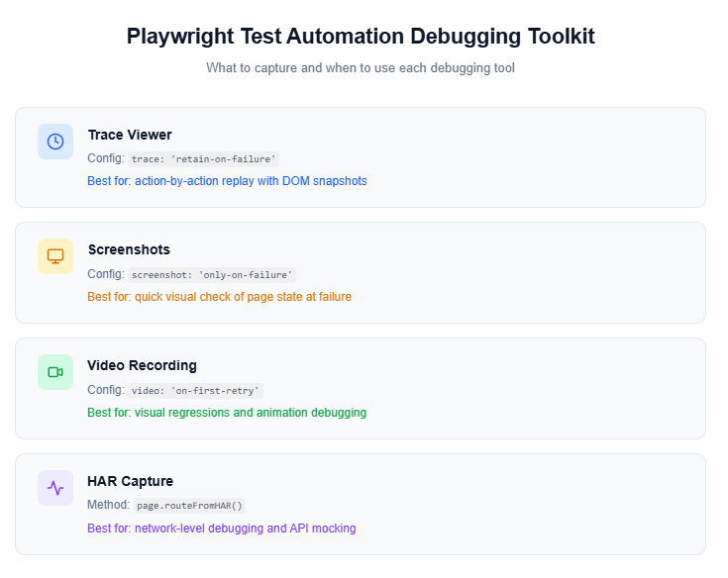The image size is (728, 578).
Task: Click the trace: 'retain-on-failure' code snippet
Action: [x=205, y=158]
